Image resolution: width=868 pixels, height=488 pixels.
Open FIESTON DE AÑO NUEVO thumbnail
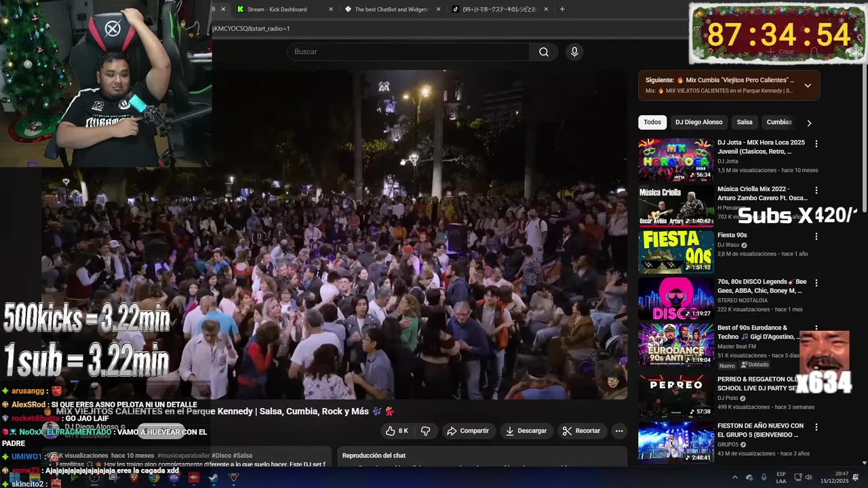pyautogui.click(x=675, y=441)
